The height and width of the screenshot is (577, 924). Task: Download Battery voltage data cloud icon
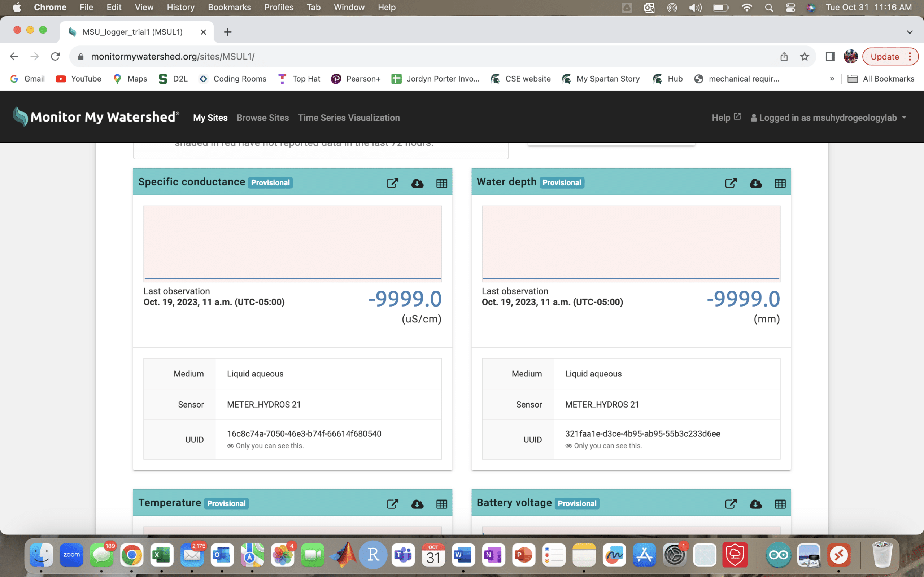click(755, 504)
